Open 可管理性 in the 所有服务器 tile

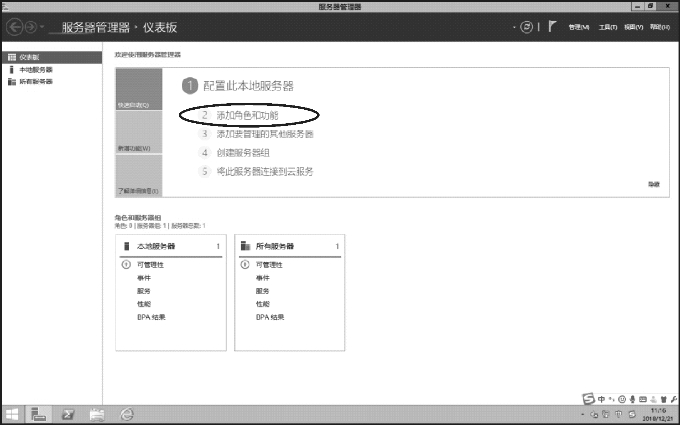pos(269,265)
